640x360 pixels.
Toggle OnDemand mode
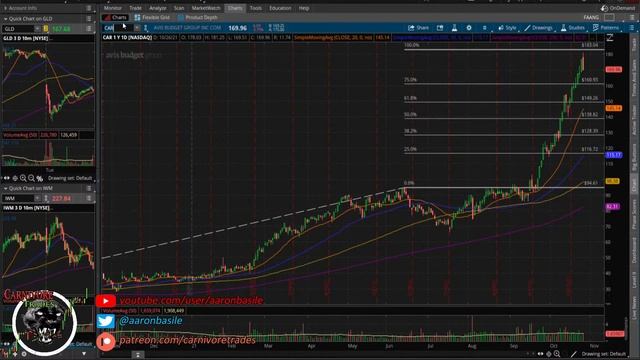[x=618, y=8]
